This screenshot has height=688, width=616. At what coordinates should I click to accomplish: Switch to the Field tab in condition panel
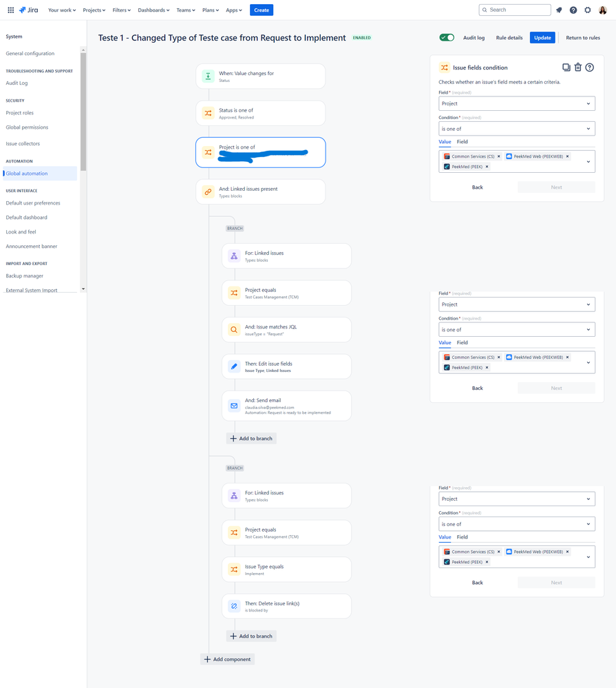pyautogui.click(x=461, y=141)
